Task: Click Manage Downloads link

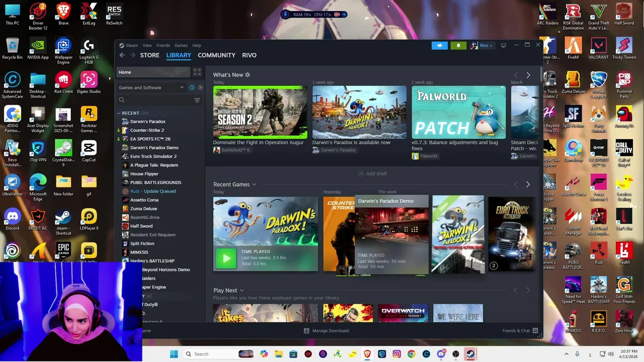Action: 331,331
